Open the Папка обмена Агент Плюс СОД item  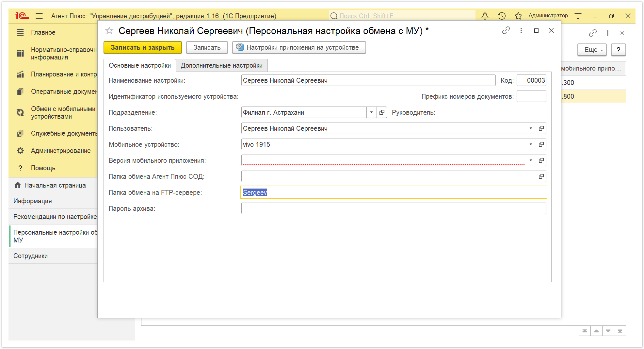click(541, 176)
